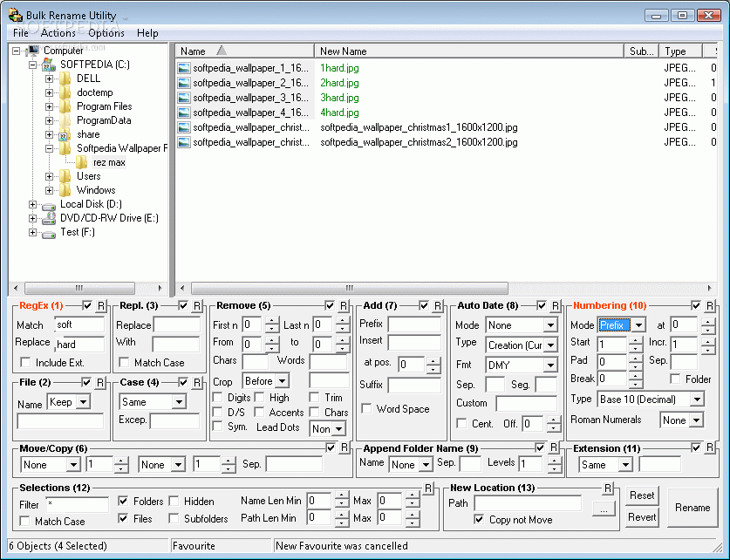Click the Rename button
Screen dimensions: 730x560
692,507
